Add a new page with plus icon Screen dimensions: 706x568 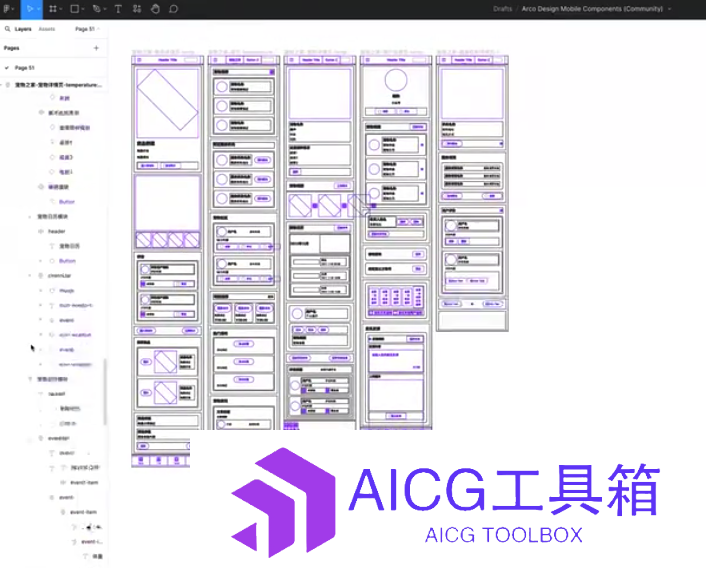coord(96,48)
